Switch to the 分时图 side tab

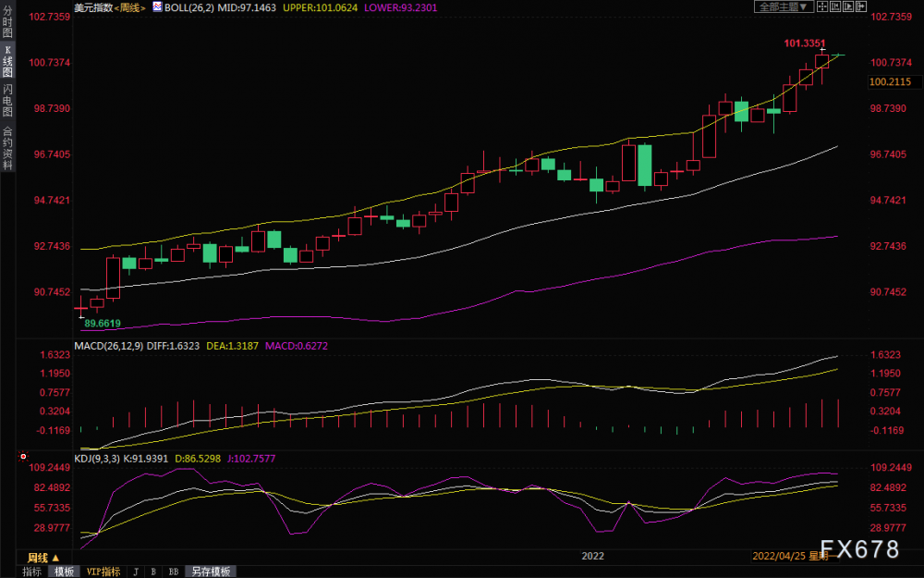click(7, 21)
